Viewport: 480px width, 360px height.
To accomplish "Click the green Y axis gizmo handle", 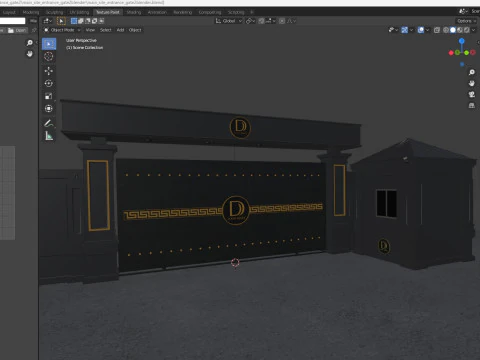I will click(466, 53).
